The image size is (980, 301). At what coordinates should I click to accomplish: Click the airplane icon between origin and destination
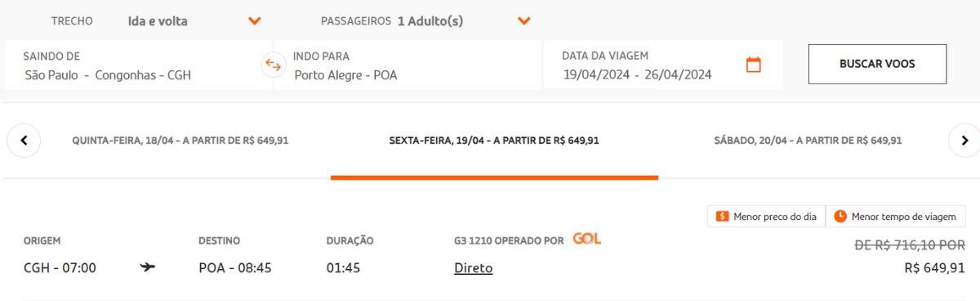pyautogui.click(x=148, y=267)
